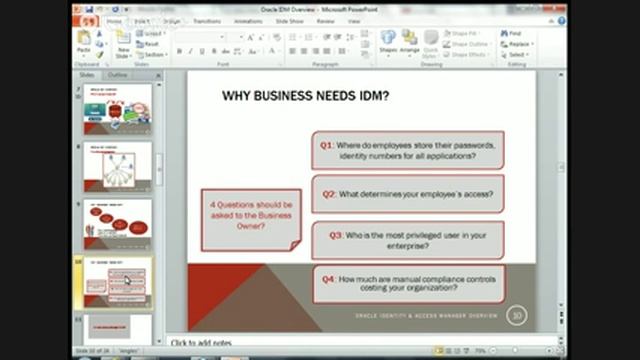640x360 pixels.
Task: Open the Select dropdown in Editing group
Action: tap(515, 54)
